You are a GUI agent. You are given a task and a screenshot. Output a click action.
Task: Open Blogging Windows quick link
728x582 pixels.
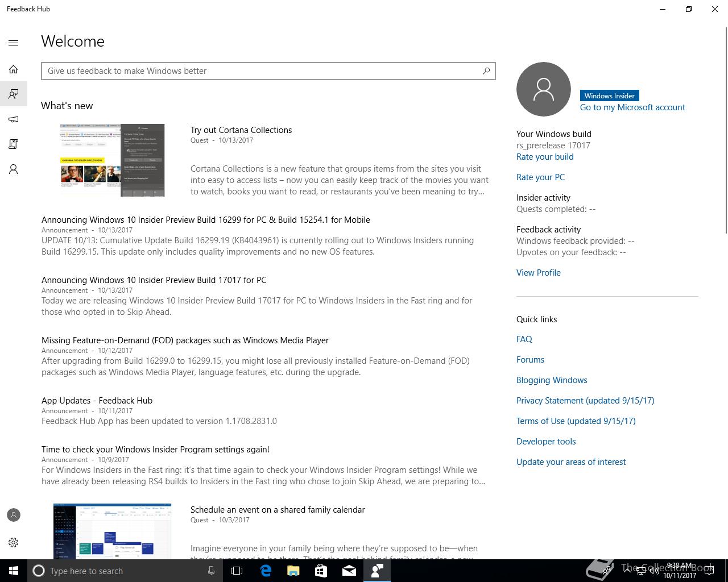(552, 380)
